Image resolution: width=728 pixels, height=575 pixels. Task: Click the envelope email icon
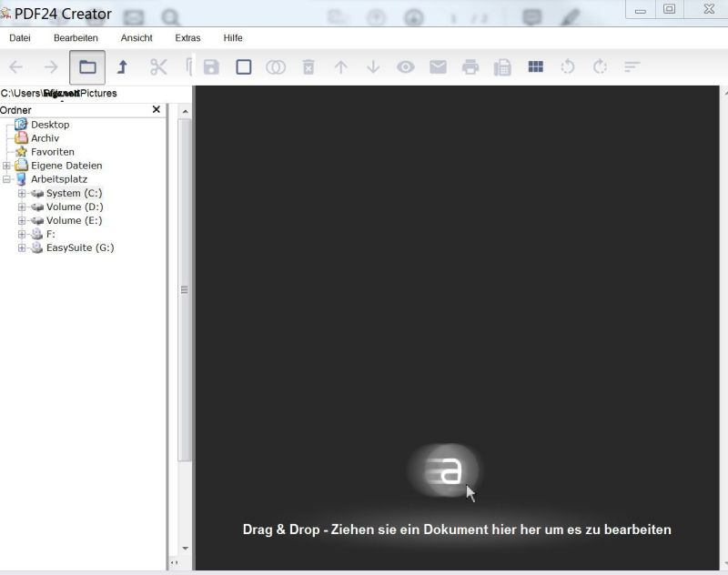click(x=438, y=67)
